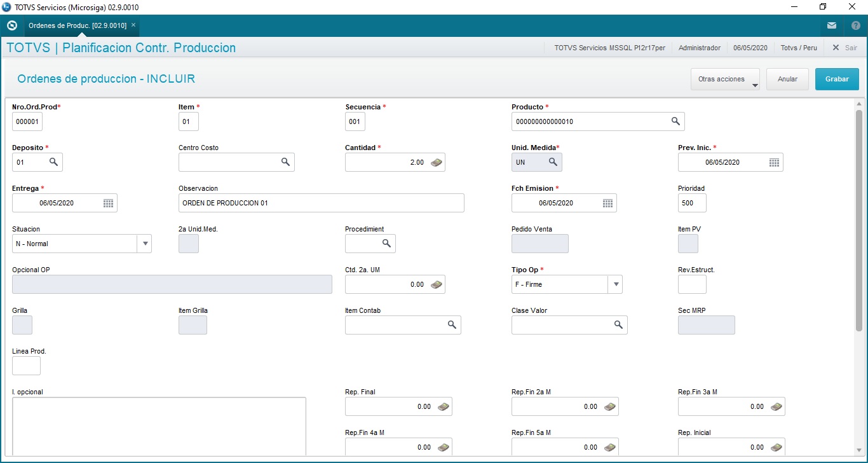This screenshot has width=868, height=463.
Task: Open calculator for Rep.Fin 4a M
Action: 444,447
